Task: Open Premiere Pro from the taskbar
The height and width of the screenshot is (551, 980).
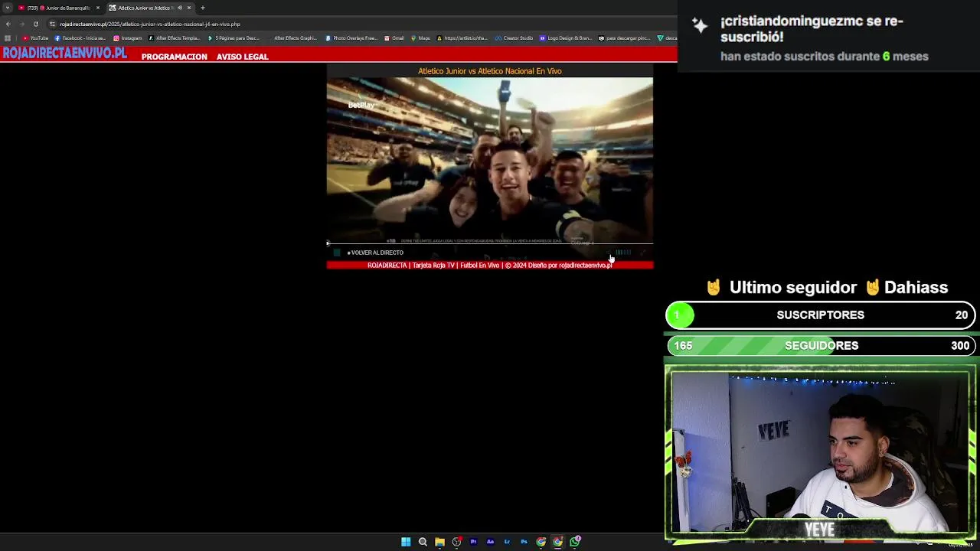Action: coord(473,542)
